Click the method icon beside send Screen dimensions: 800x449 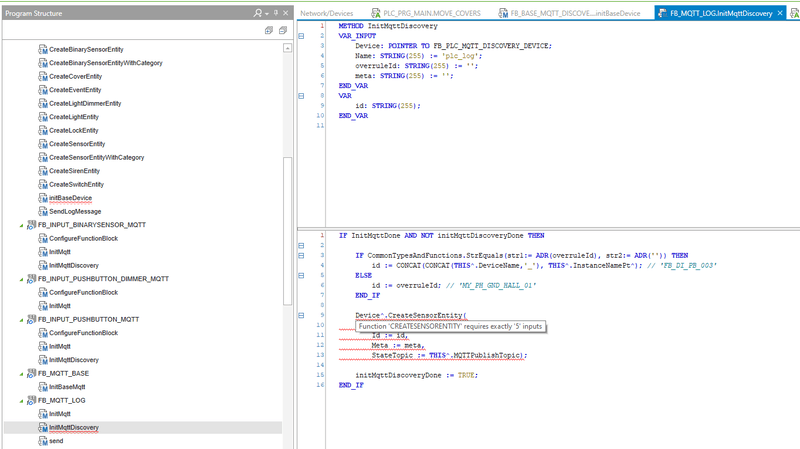pyautogui.click(x=43, y=441)
